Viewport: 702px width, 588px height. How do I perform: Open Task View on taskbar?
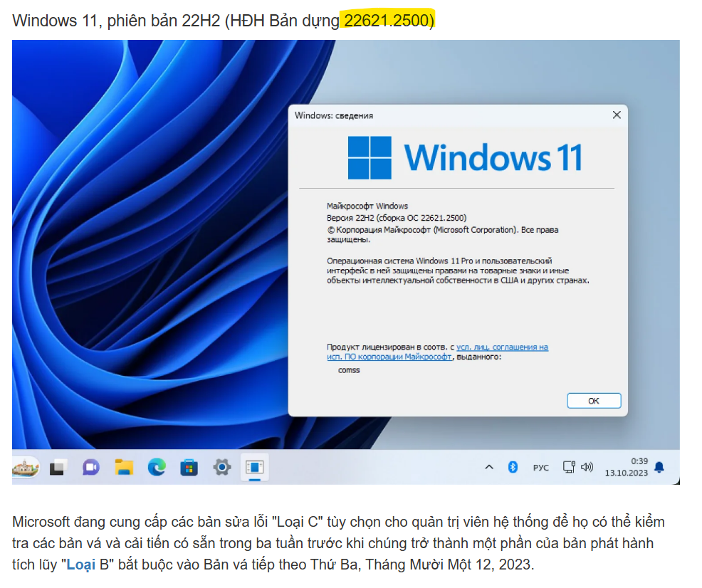(x=58, y=468)
